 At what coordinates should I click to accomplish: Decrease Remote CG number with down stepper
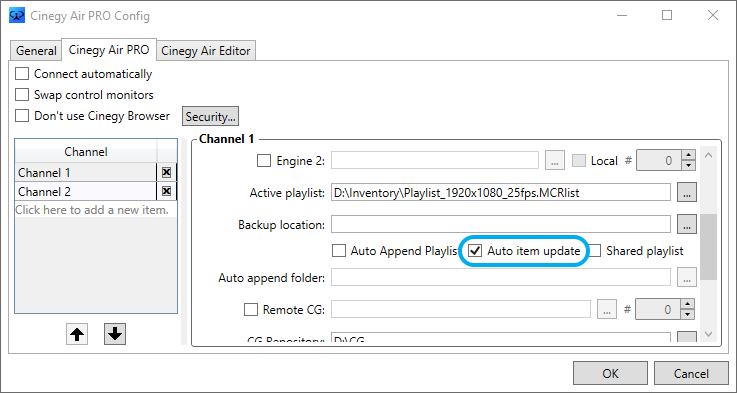pyautogui.click(x=688, y=314)
